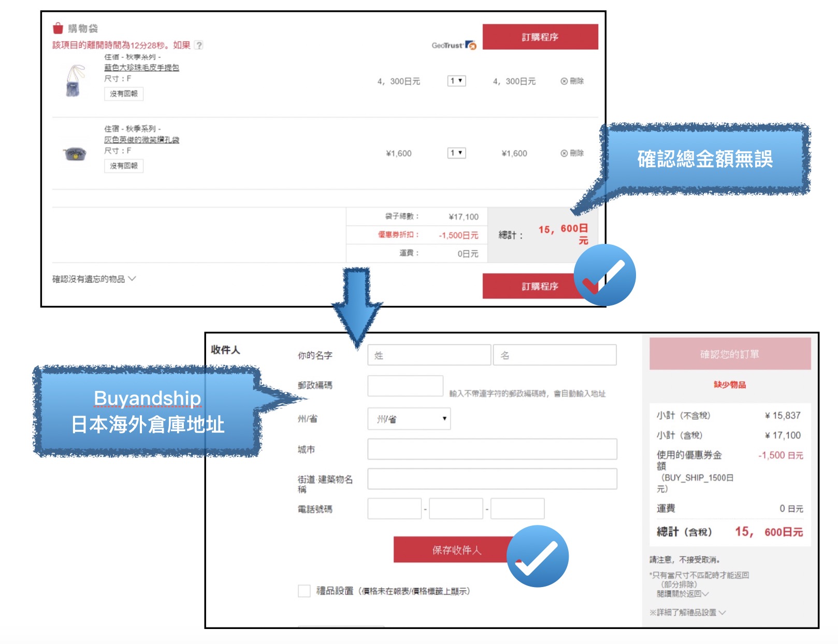Image resolution: width=838 pixels, height=644 pixels.
Task: Click the postal code input field
Action: coord(405,386)
